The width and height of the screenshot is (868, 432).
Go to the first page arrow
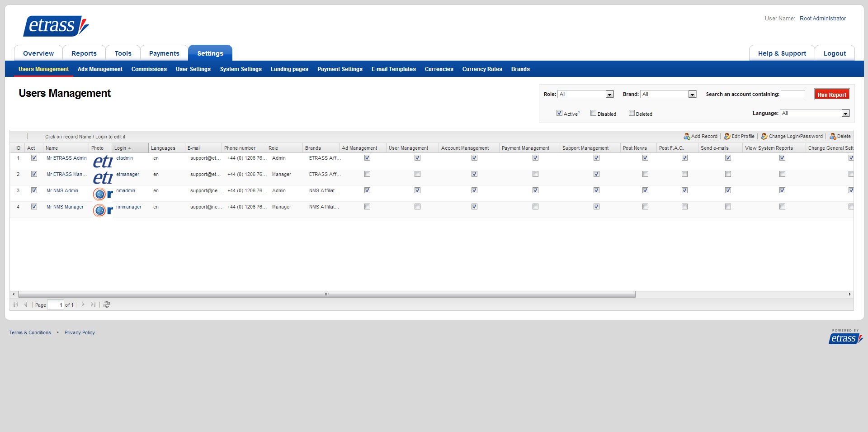16,305
